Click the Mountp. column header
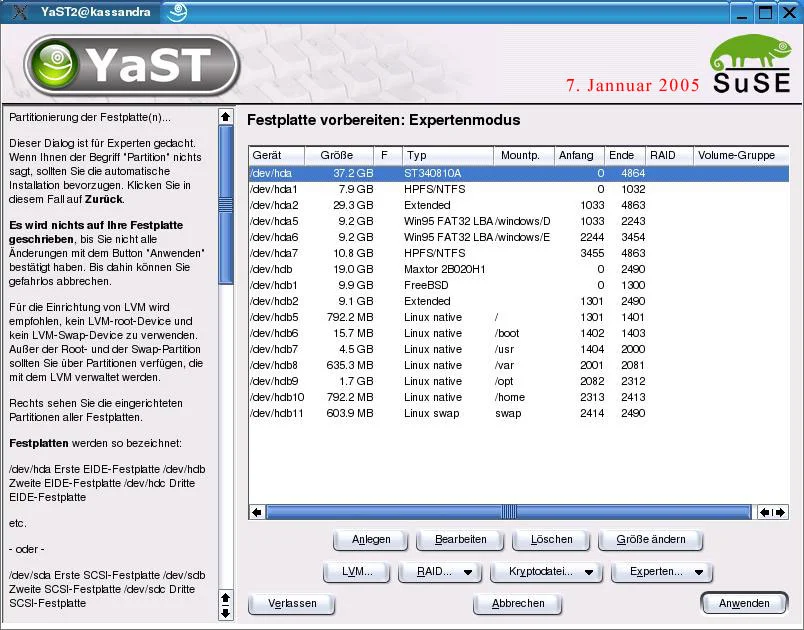The width and height of the screenshot is (804, 630). tap(524, 155)
